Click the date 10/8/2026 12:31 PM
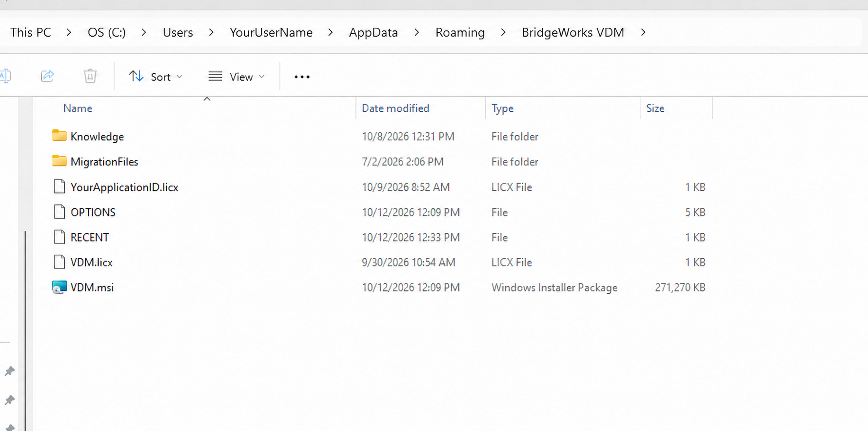This screenshot has height=431, width=868. pyautogui.click(x=408, y=137)
